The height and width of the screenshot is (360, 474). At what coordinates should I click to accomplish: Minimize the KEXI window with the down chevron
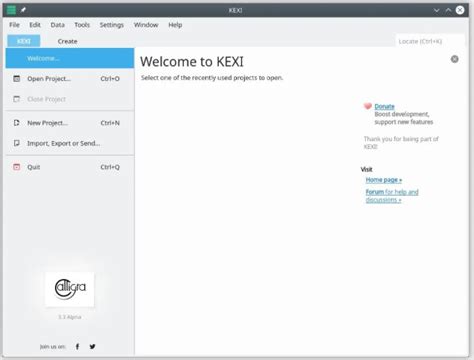pyautogui.click(x=436, y=10)
